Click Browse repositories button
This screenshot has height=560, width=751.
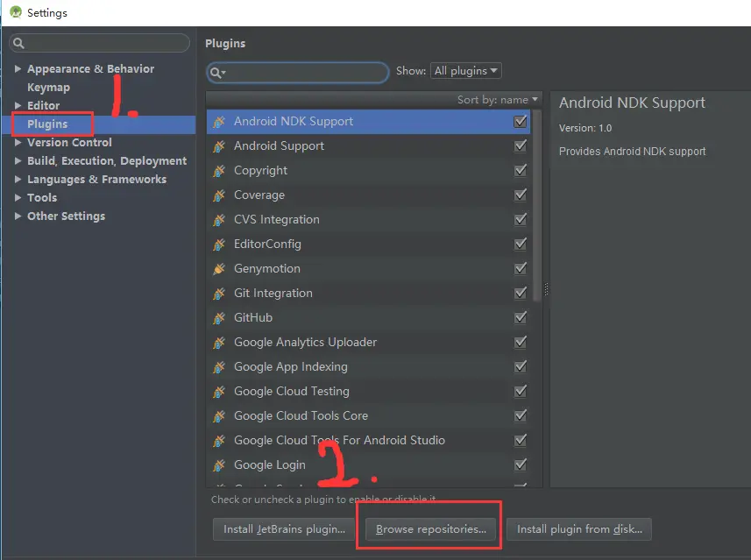430,528
